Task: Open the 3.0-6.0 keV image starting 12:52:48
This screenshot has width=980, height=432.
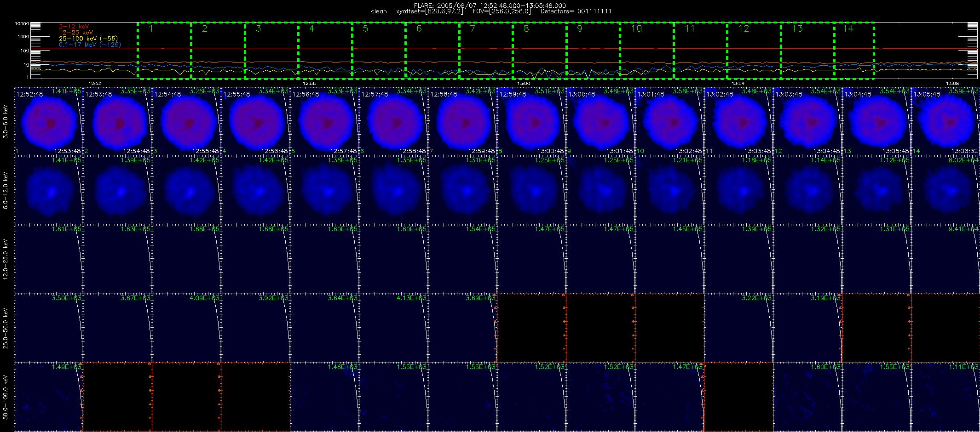Action: (48, 121)
